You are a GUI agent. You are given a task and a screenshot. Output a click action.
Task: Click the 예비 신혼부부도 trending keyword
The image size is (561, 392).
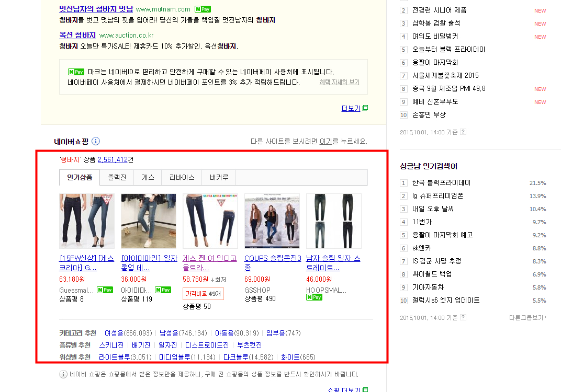(435, 101)
